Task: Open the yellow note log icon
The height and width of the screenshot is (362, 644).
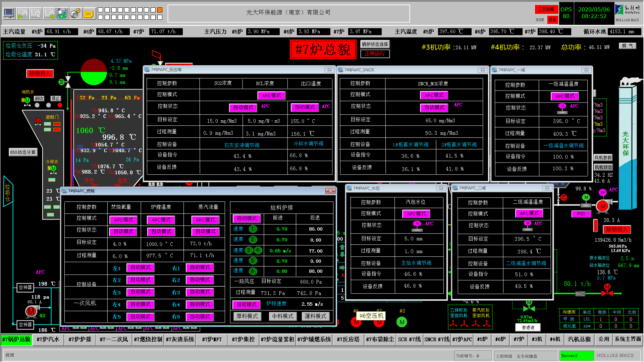Action: (x=89, y=14)
